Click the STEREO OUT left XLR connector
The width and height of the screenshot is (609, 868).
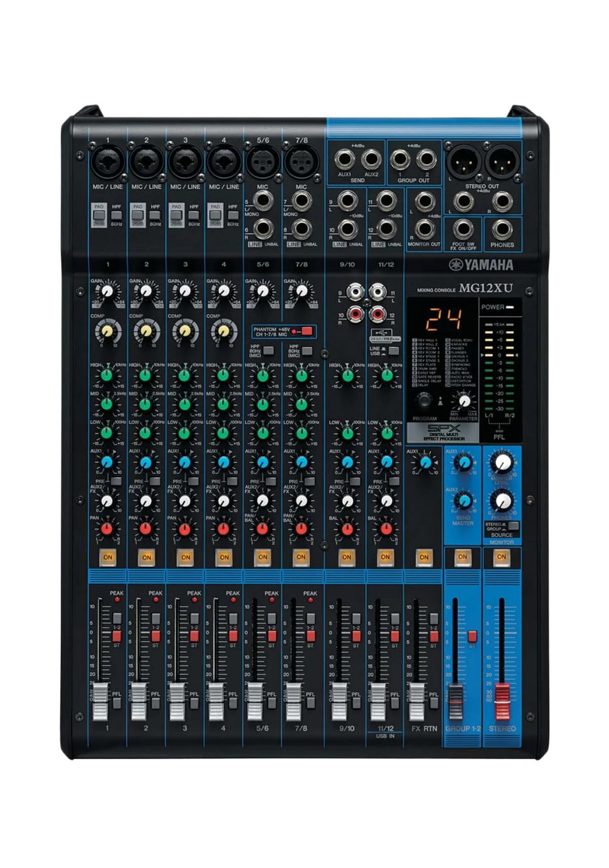click(x=463, y=161)
